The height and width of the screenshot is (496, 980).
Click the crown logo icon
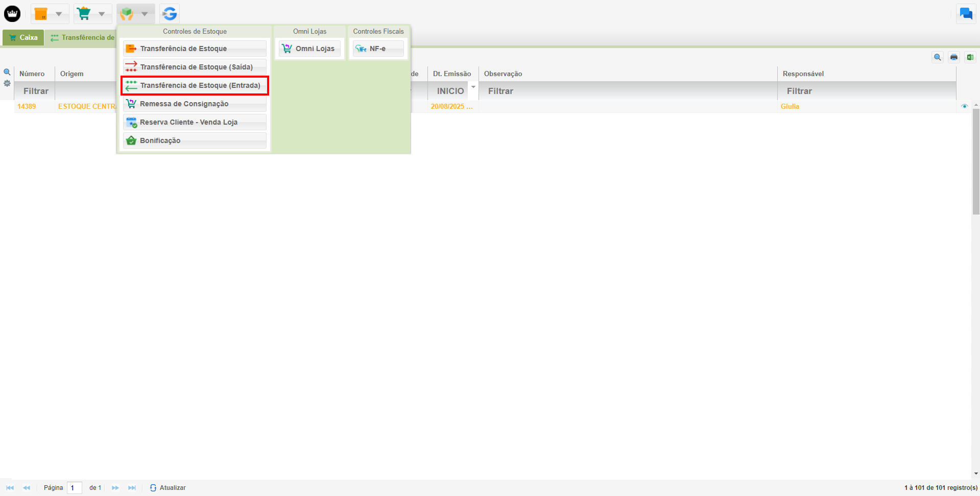[12, 14]
